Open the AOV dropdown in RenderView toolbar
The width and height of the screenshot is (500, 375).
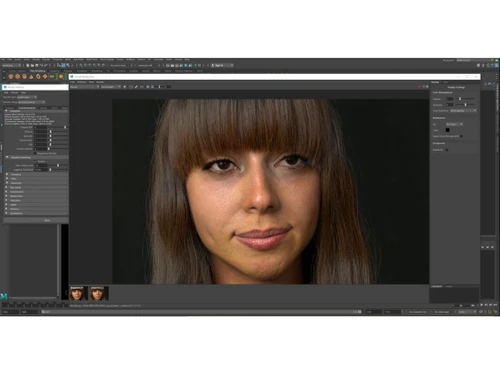click(x=85, y=87)
